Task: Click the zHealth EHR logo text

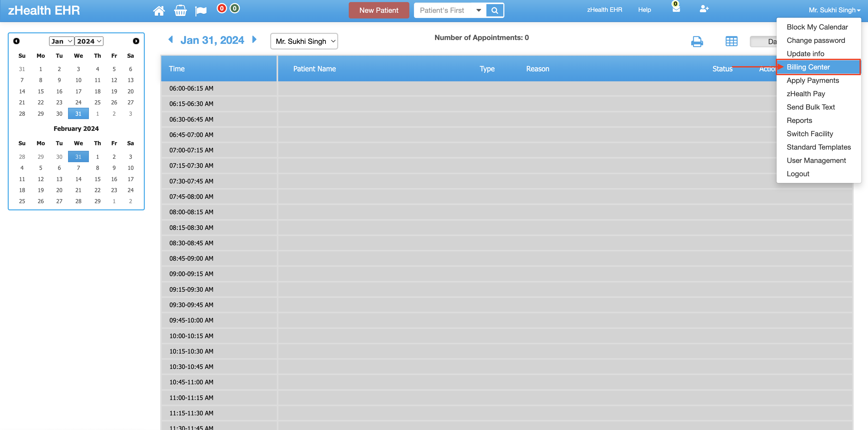Action: click(x=44, y=11)
